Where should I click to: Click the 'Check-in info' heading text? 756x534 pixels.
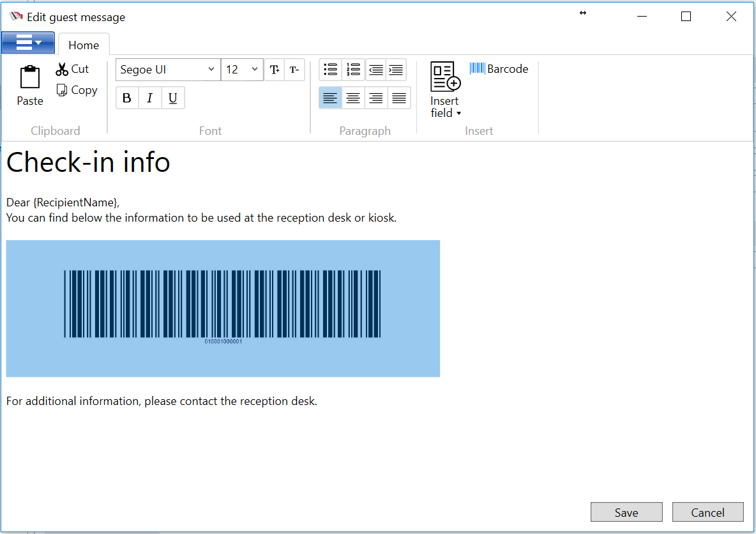88,162
